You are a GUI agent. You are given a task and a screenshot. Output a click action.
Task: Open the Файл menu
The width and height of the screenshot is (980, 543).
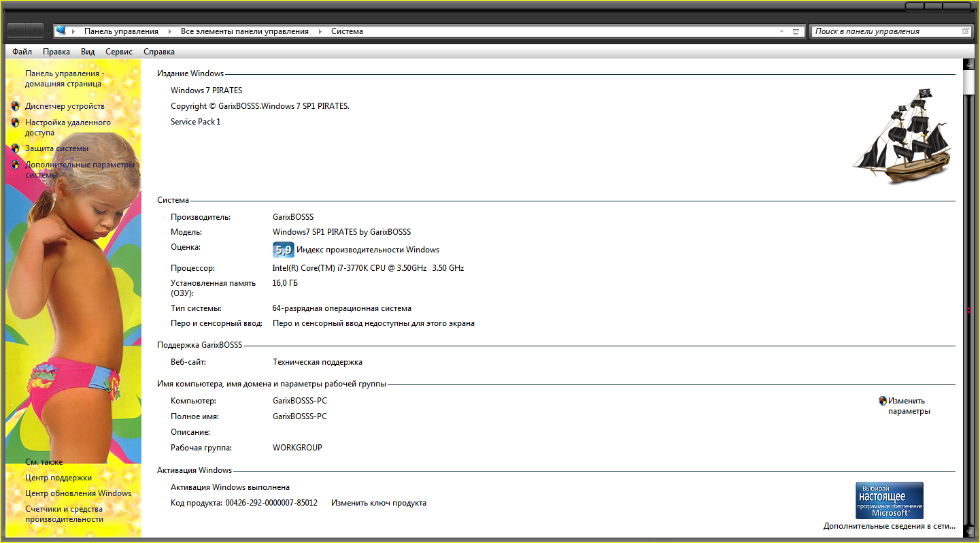[x=22, y=52]
